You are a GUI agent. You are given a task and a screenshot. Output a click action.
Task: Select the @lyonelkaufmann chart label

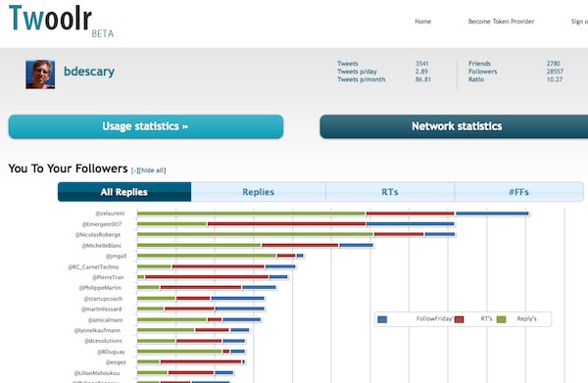[x=97, y=330]
